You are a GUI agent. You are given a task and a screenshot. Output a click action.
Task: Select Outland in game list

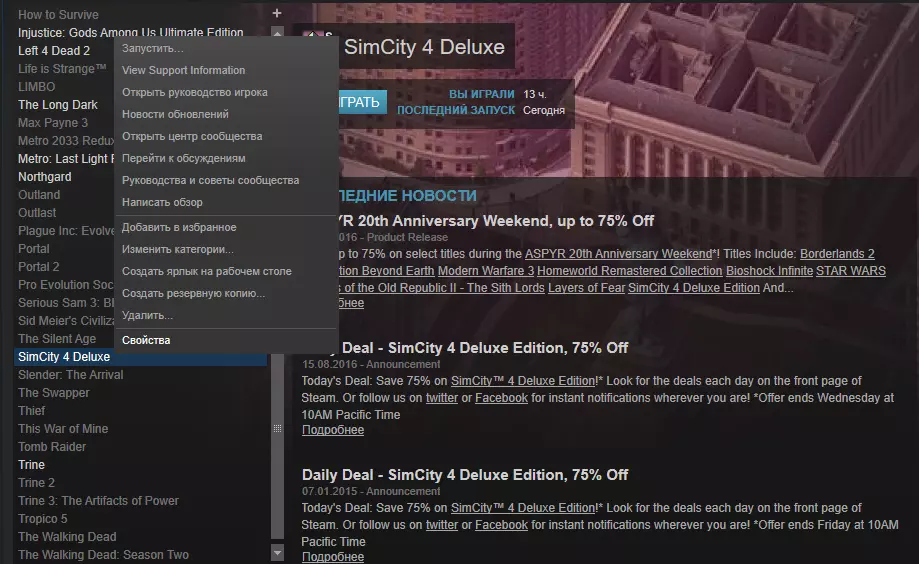point(39,195)
